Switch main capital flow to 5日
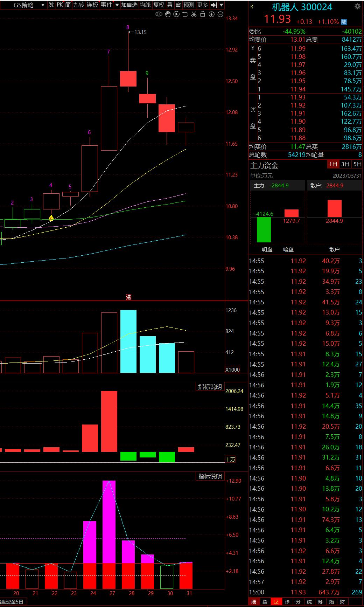Viewport: 364px width, 607px height. [357, 164]
